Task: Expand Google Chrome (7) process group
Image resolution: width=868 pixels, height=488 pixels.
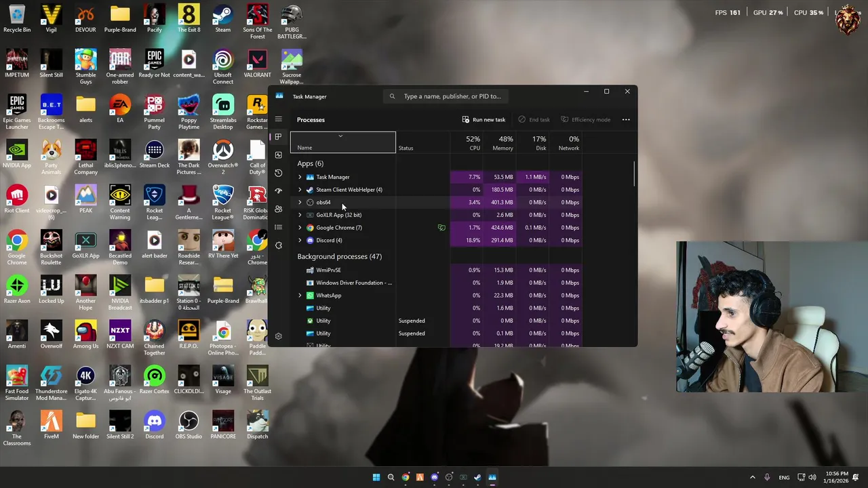Action: (x=300, y=228)
